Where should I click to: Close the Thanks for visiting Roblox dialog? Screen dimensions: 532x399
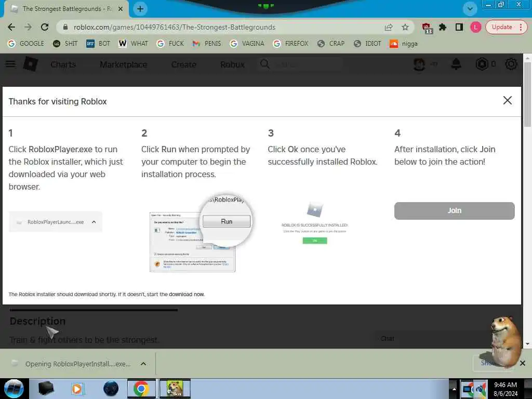[507, 100]
